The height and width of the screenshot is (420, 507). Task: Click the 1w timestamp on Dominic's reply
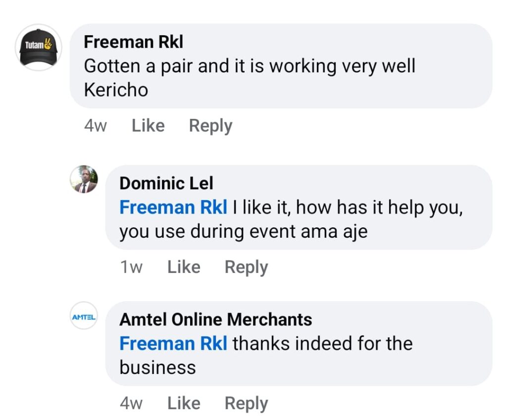coord(131,267)
